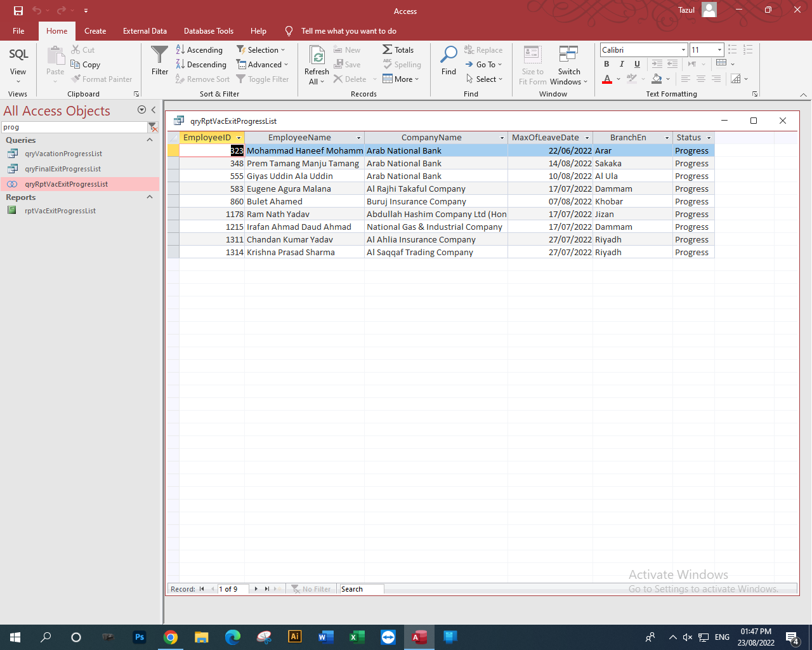Go to last record arrow

pyautogui.click(x=267, y=589)
